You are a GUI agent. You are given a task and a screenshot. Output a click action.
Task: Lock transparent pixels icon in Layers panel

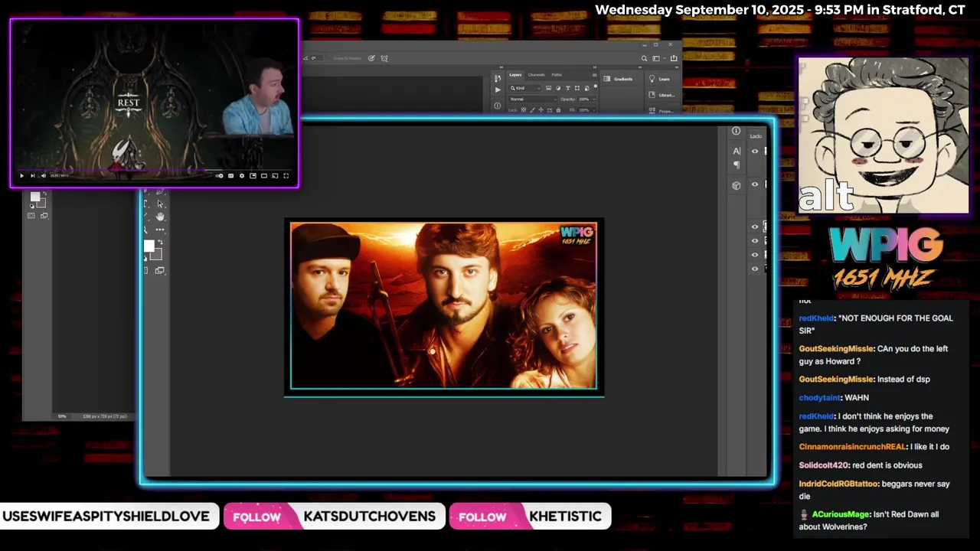tap(524, 109)
